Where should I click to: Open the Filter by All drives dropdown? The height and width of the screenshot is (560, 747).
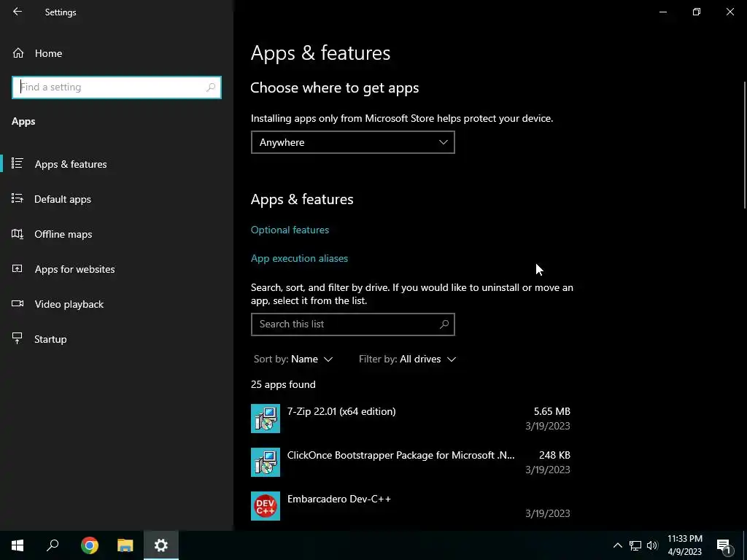(x=407, y=359)
